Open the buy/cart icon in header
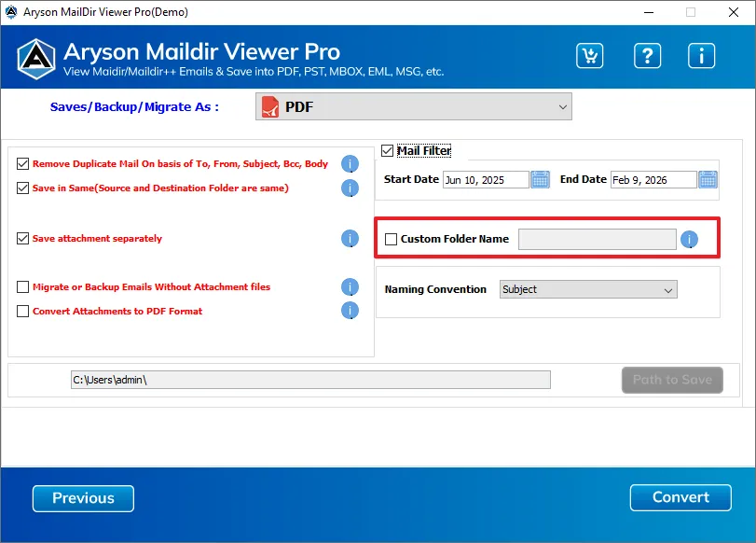Viewport: 756px width, 543px height. point(589,55)
